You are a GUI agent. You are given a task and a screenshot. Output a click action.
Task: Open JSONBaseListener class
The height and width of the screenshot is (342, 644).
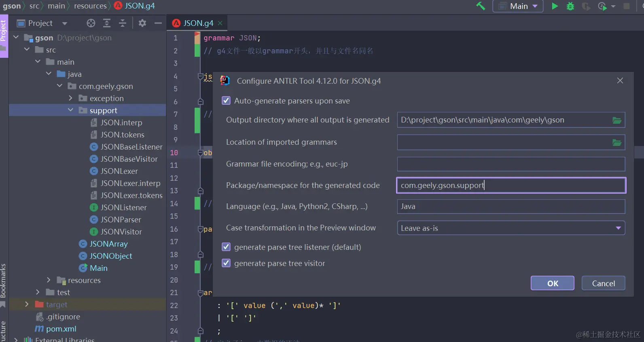click(131, 147)
